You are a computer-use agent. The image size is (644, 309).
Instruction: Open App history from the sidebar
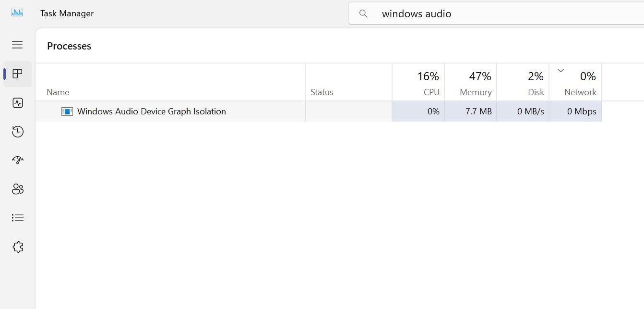click(17, 131)
